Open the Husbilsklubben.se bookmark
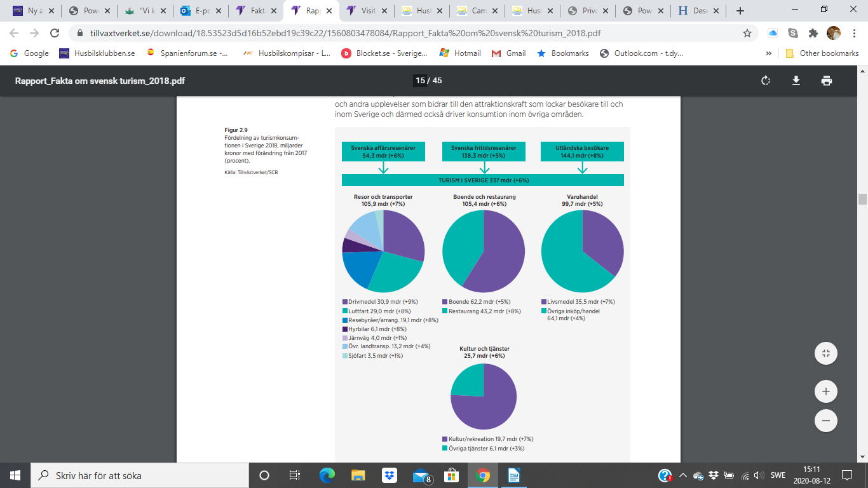 click(x=97, y=53)
